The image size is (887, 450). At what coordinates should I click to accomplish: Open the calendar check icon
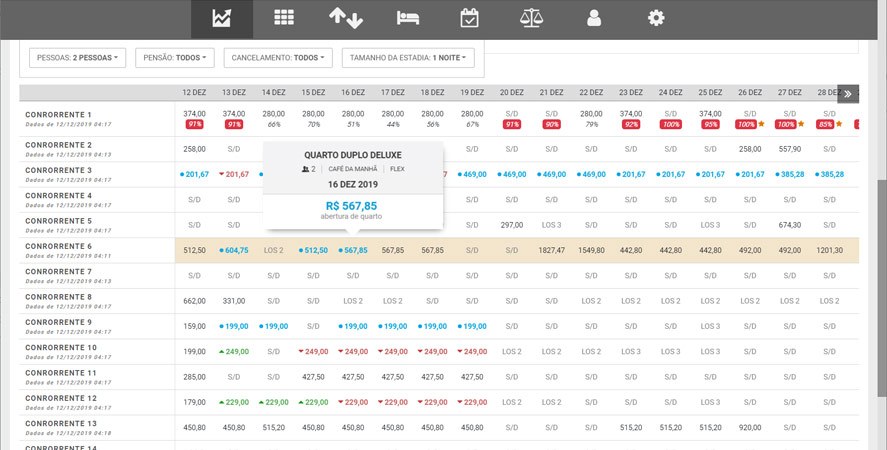point(469,18)
